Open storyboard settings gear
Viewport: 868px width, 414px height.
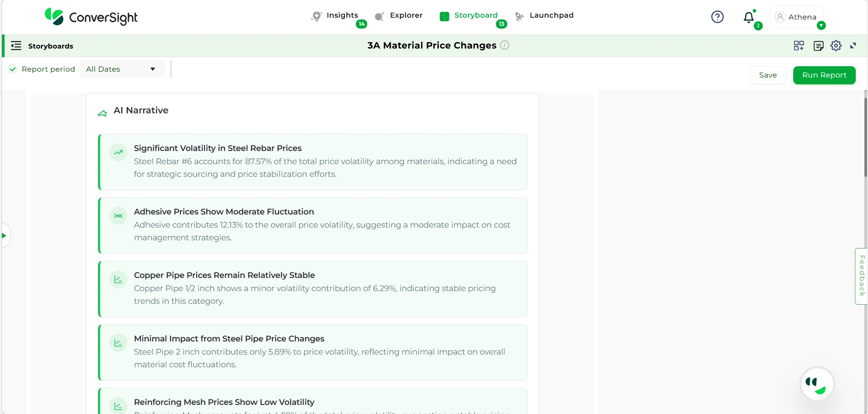[x=836, y=46]
